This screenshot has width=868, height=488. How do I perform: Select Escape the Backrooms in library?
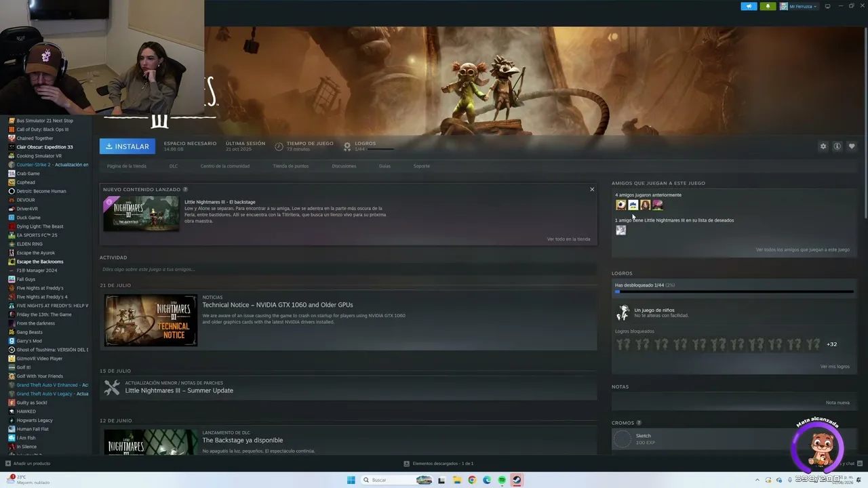tap(40, 262)
